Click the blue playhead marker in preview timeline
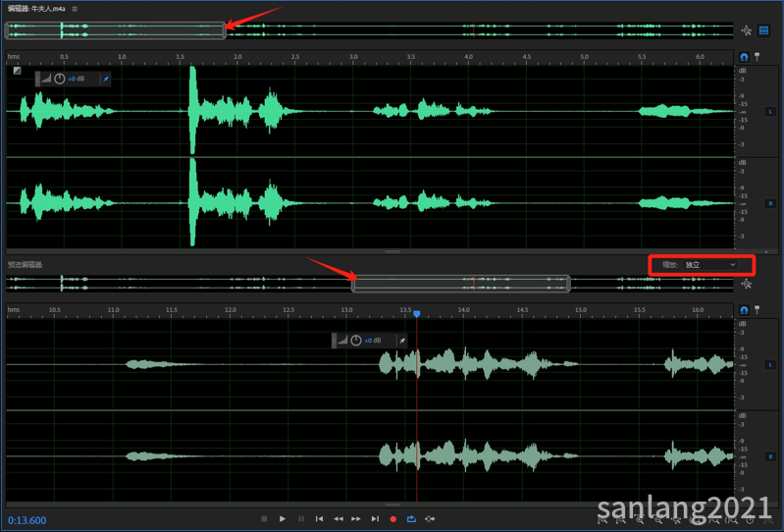Viewport: 784px width, 532px height. click(416, 313)
